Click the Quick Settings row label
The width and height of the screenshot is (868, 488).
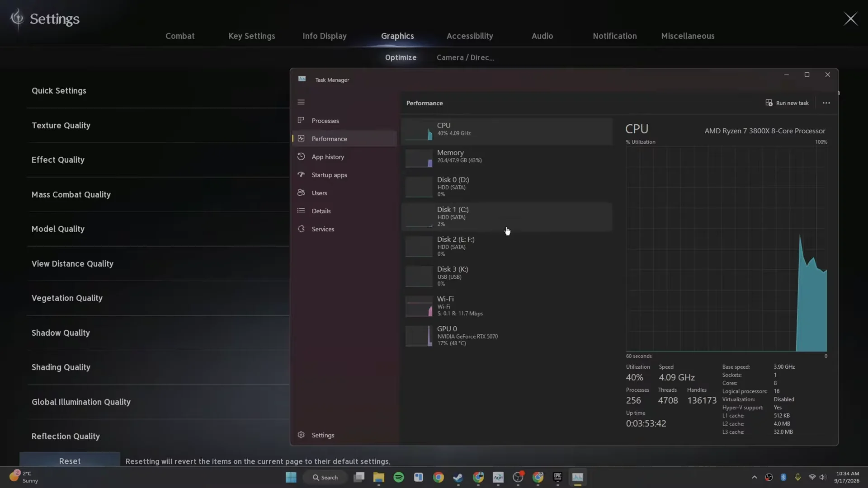59,91
